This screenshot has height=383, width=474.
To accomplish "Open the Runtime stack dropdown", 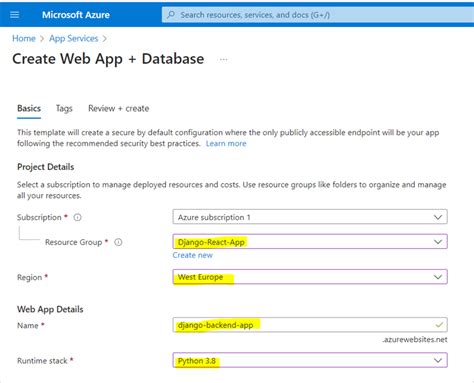I will click(310, 360).
